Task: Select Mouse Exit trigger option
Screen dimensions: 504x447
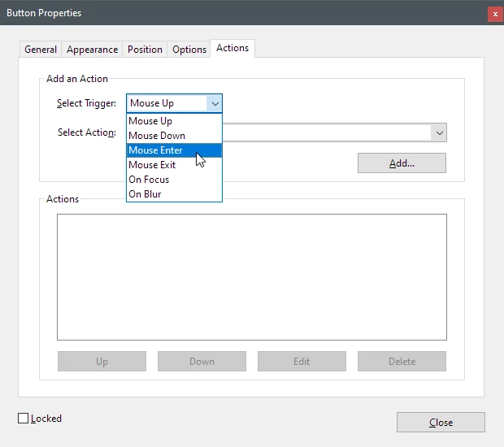Action: (x=174, y=165)
